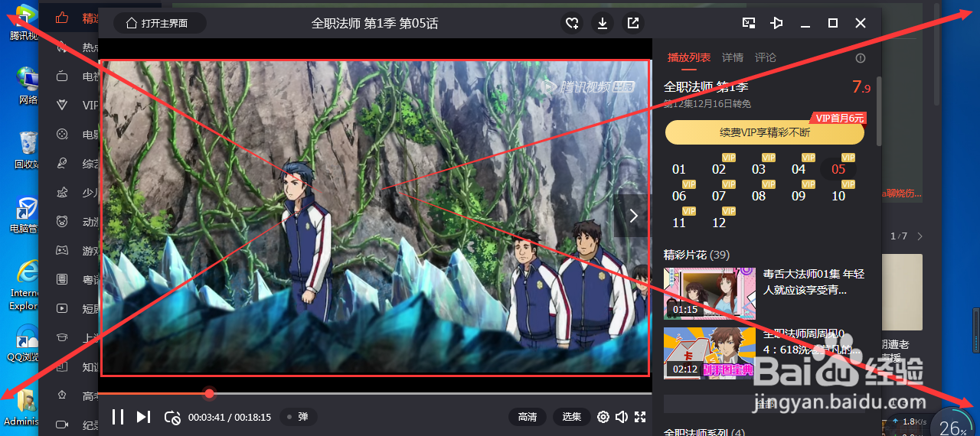Select episode 08
The width and height of the screenshot is (980, 436).
[x=759, y=196]
